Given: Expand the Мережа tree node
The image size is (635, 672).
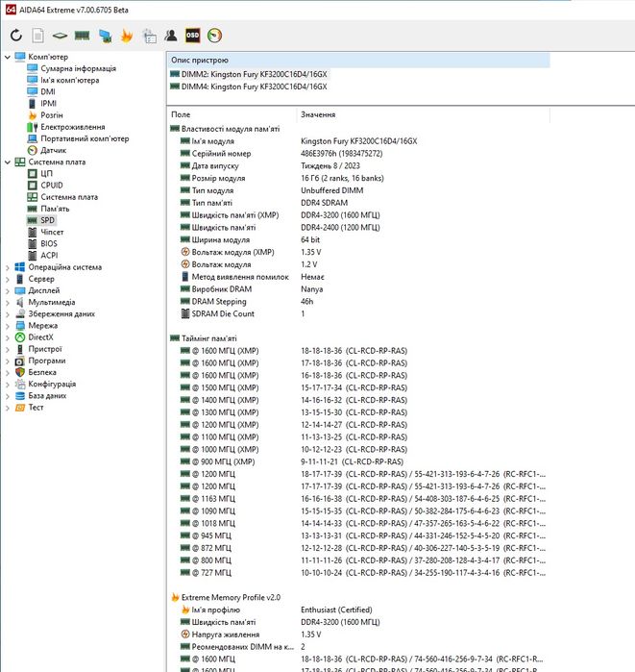Looking at the screenshot, I should click(7, 326).
